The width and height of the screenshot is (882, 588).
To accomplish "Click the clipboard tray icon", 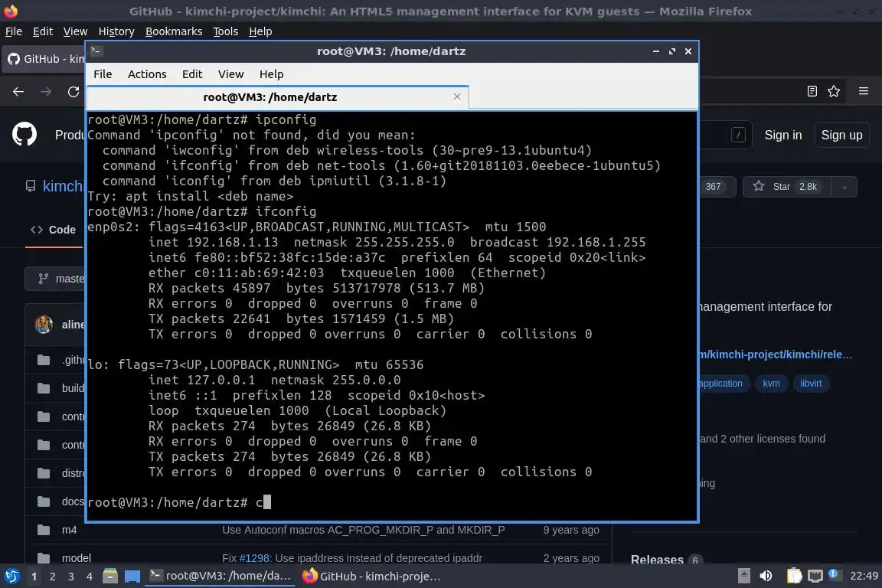I will point(794,576).
